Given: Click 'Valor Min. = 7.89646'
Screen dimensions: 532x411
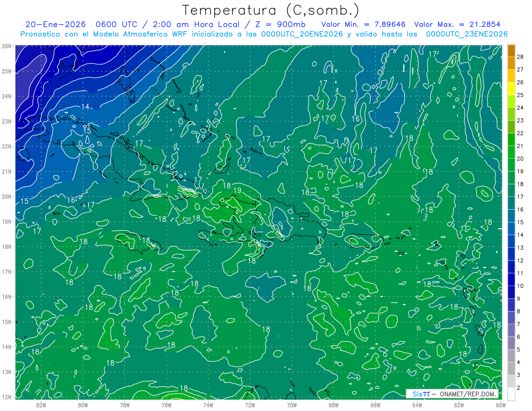Looking at the screenshot, I should pos(364,24).
